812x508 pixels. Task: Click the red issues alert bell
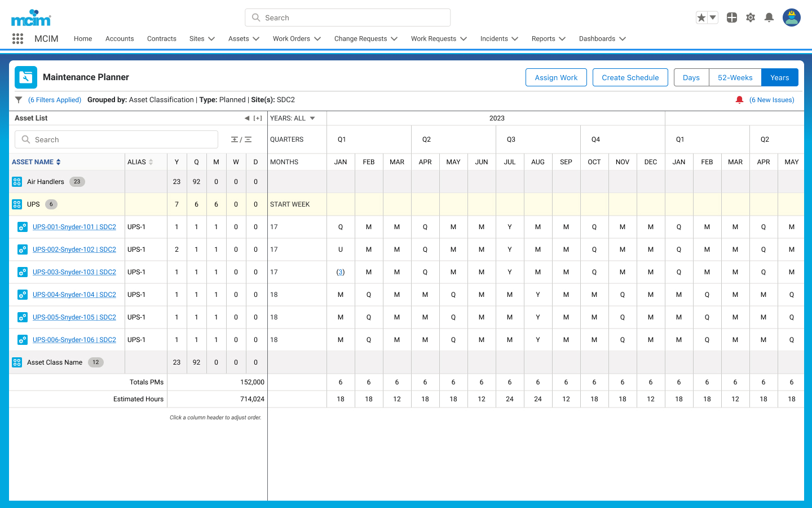pyautogui.click(x=739, y=100)
